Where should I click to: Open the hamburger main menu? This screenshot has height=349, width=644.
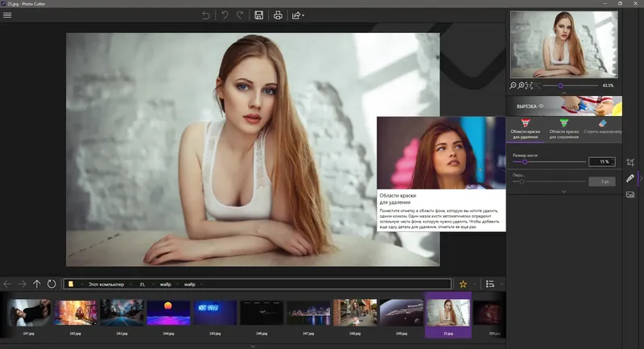point(7,15)
